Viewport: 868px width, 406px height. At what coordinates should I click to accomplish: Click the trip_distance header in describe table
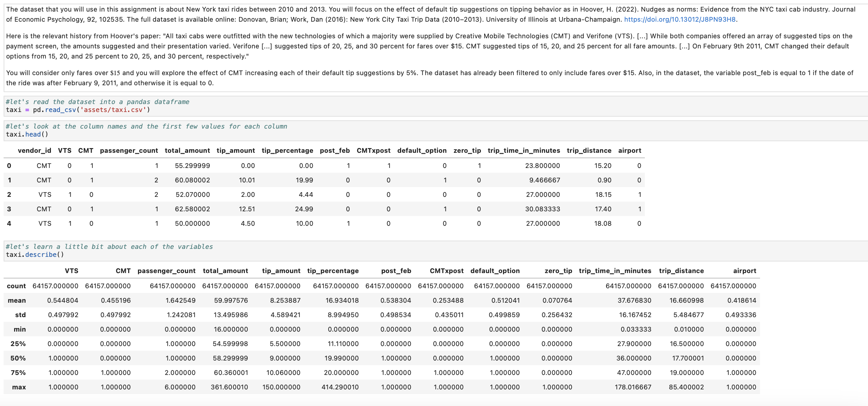[681, 271]
